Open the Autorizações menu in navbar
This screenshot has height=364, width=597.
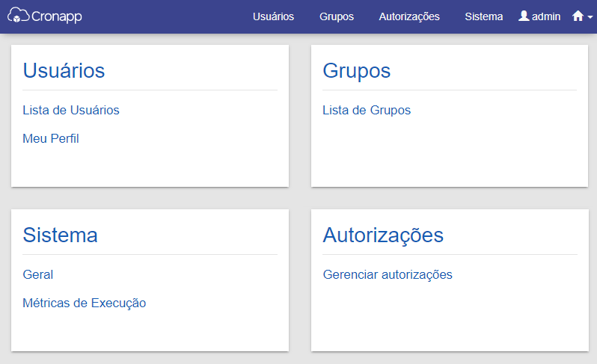coord(409,16)
